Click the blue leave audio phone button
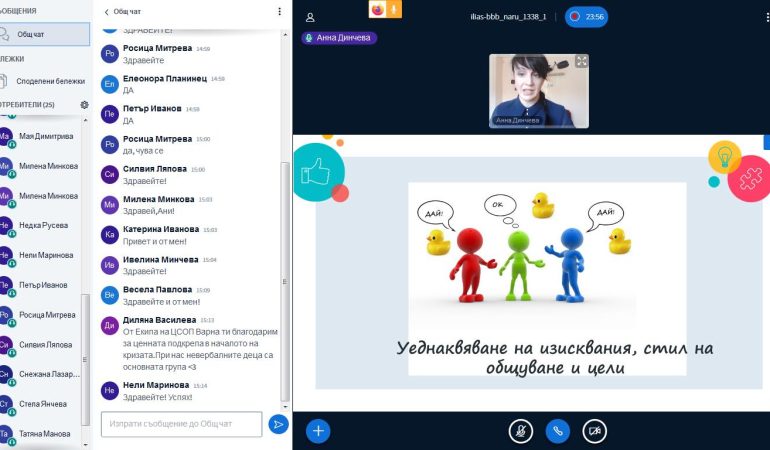This screenshot has width=770, height=450. tap(557, 431)
